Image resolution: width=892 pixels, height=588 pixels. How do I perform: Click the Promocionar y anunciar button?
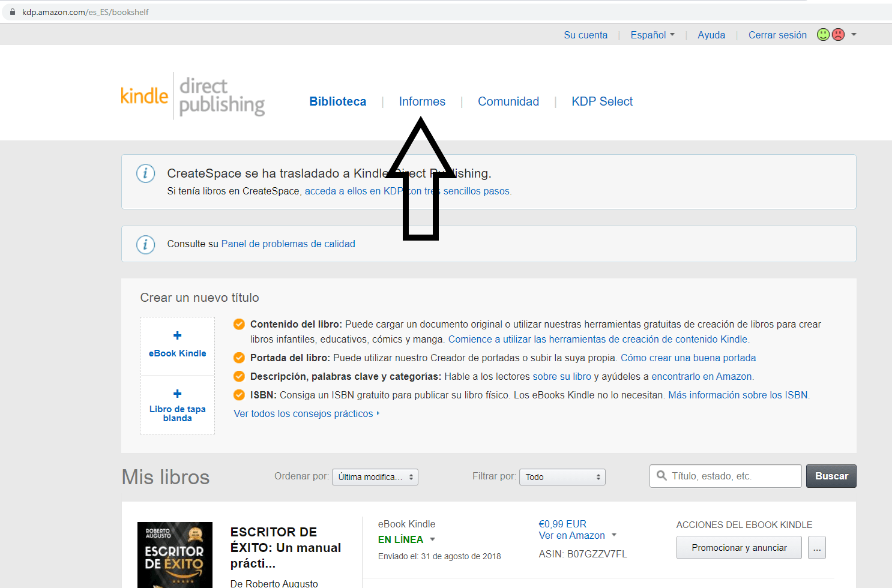(x=739, y=547)
